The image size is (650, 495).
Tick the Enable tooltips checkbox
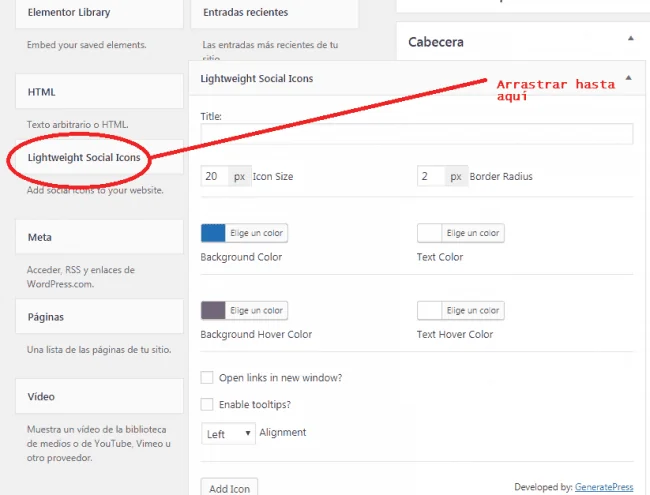coord(206,404)
